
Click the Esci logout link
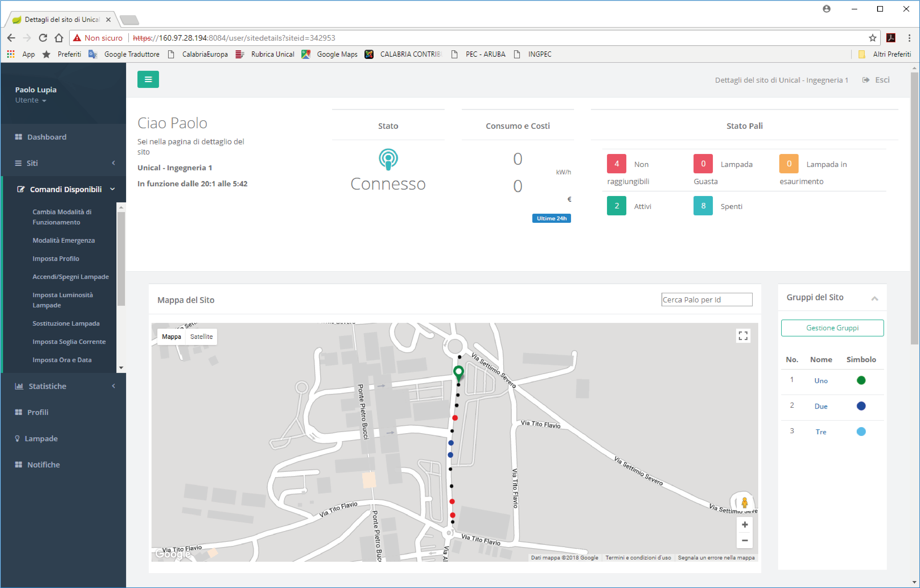(876, 80)
